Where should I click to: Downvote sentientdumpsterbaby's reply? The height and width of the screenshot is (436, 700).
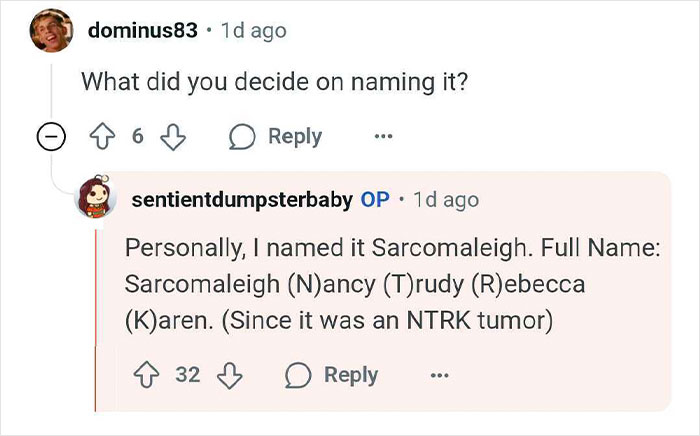[230, 375]
